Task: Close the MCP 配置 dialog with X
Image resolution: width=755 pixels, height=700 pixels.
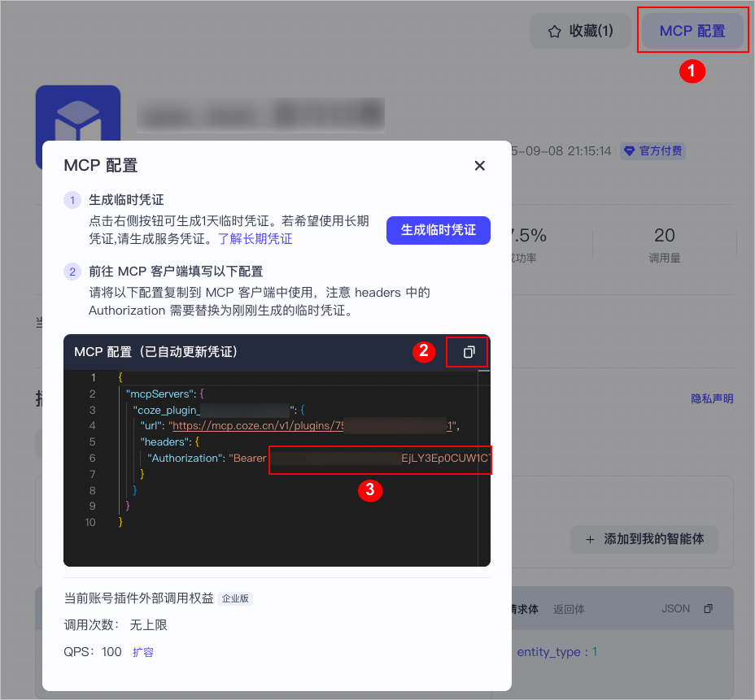Action: tap(479, 166)
